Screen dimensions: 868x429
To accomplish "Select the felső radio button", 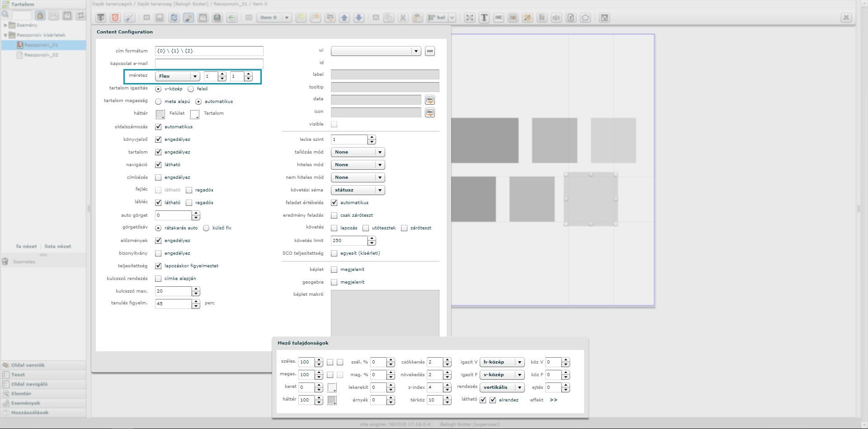I will [191, 89].
